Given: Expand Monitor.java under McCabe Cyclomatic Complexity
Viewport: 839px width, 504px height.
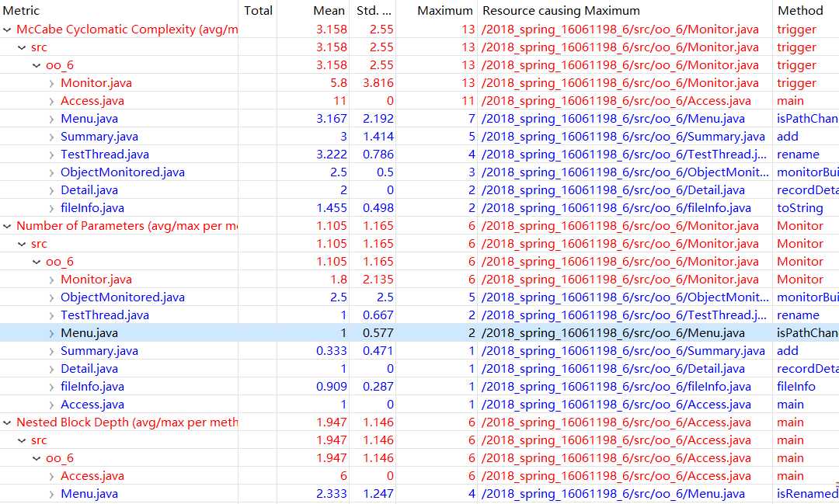Looking at the screenshot, I should click(x=51, y=83).
